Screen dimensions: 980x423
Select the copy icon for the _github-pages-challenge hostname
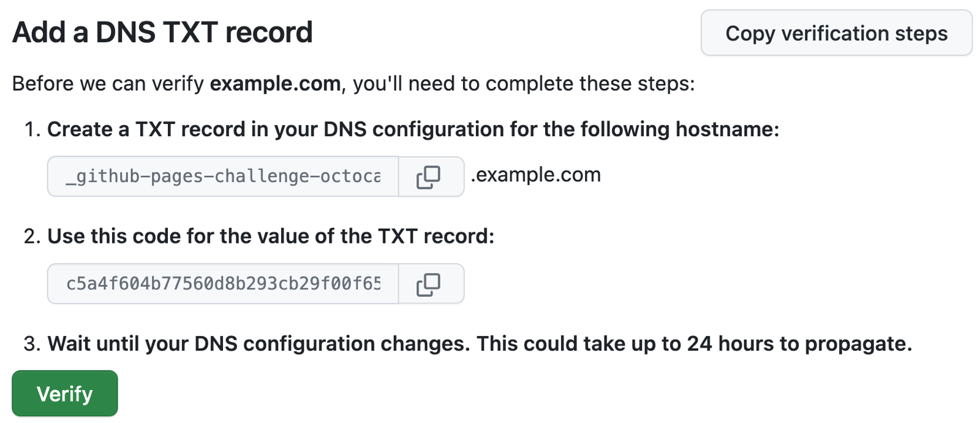point(431,177)
